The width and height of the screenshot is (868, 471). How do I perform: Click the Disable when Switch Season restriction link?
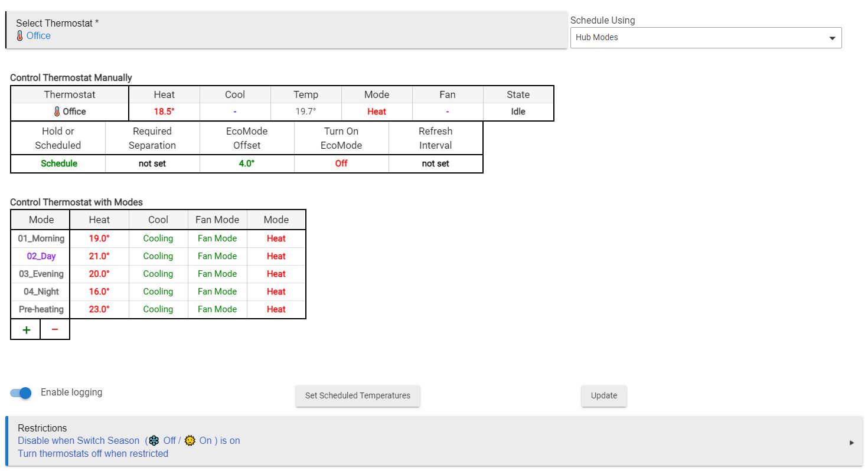pos(77,440)
